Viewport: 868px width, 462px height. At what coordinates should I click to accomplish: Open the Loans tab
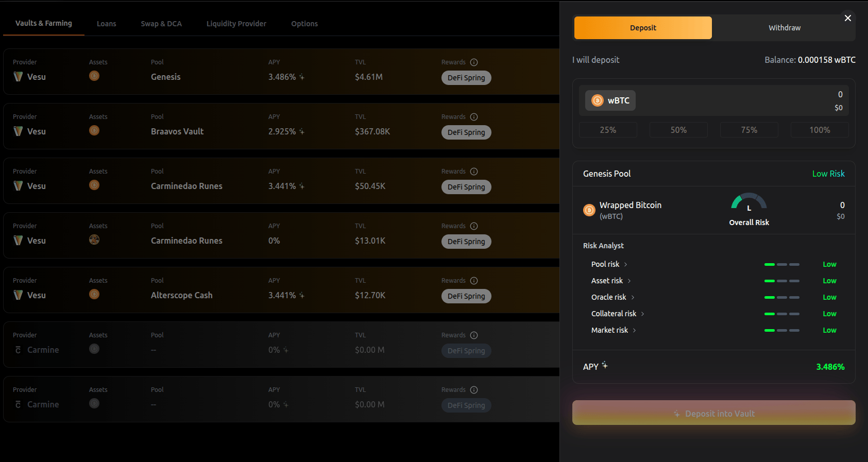[x=107, y=24]
